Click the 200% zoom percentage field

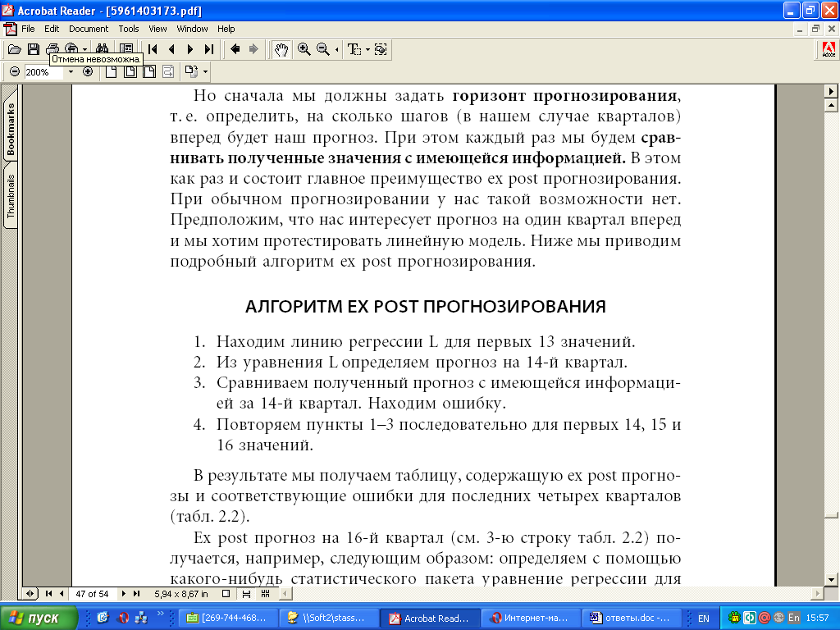[x=45, y=72]
